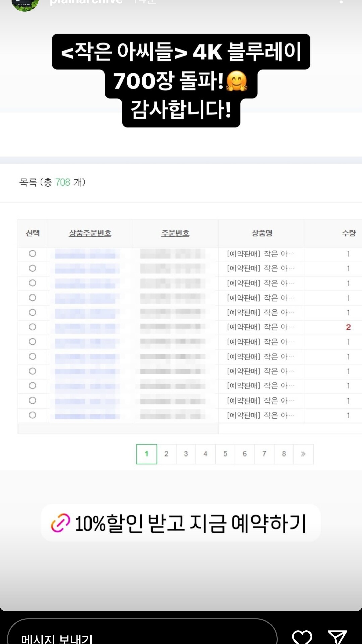Jump to page 8 in pagination
The width and height of the screenshot is (362, 644).
[284, 454]
